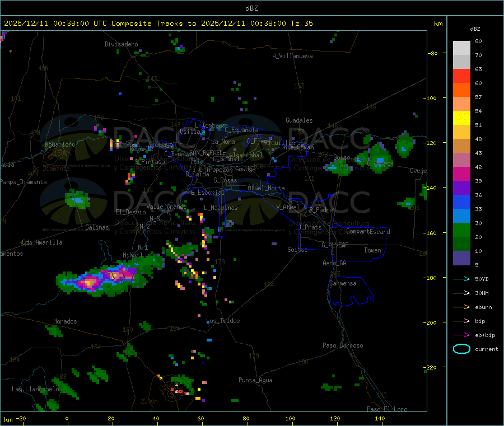Click the 'Tz 35' text in the header

click(301, 24)
